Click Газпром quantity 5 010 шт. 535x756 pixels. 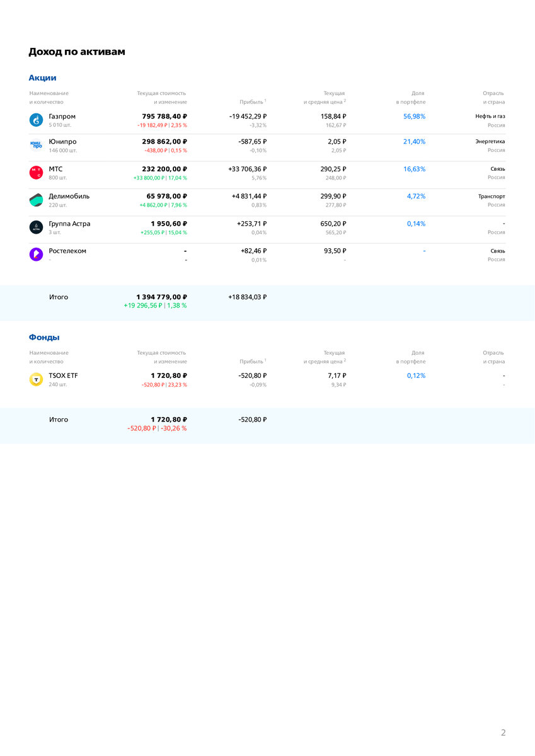point(60,125)
